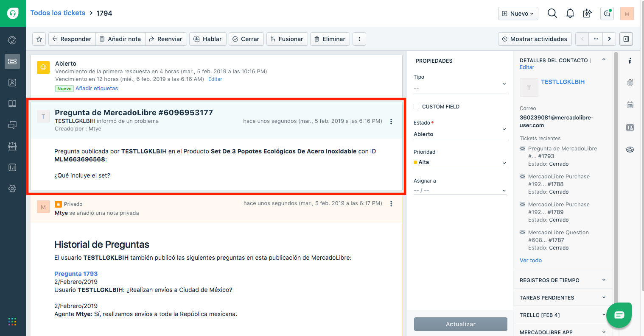Open the floating green chat widget
This screenshot has width=644, height=336.
619,315
